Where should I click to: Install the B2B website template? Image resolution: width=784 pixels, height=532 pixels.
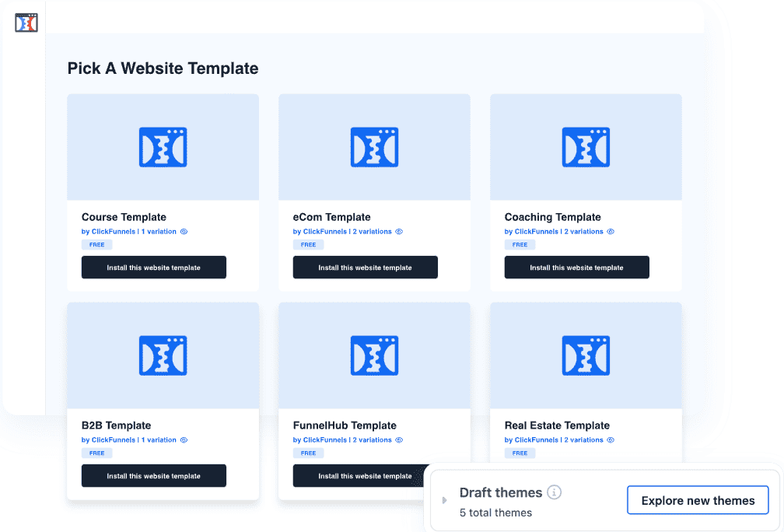(x=153, y=476)
